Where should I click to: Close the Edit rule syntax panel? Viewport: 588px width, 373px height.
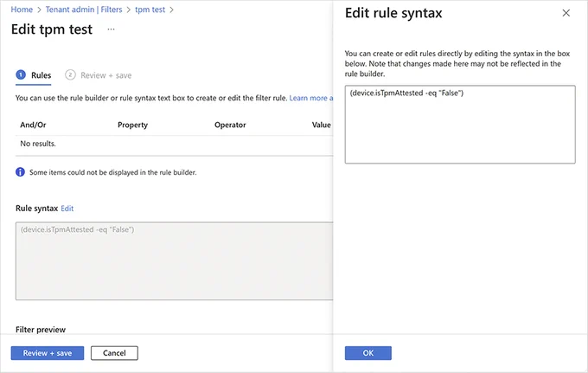pyautogui.click(x=566, y=13)
